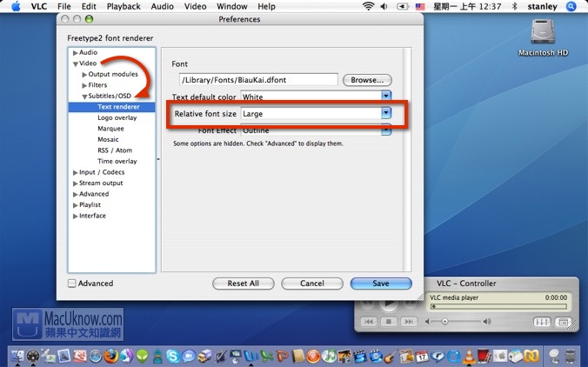
Task: Click the Reset All button
Action: point(243,284)
